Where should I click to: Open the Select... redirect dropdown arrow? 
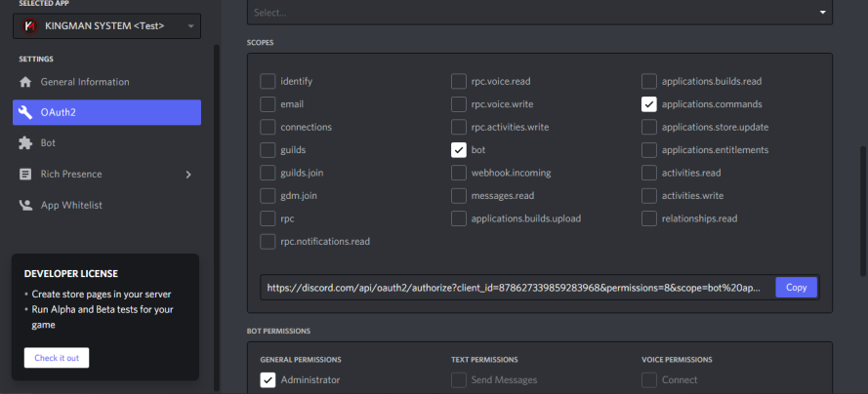coord(823,12)
